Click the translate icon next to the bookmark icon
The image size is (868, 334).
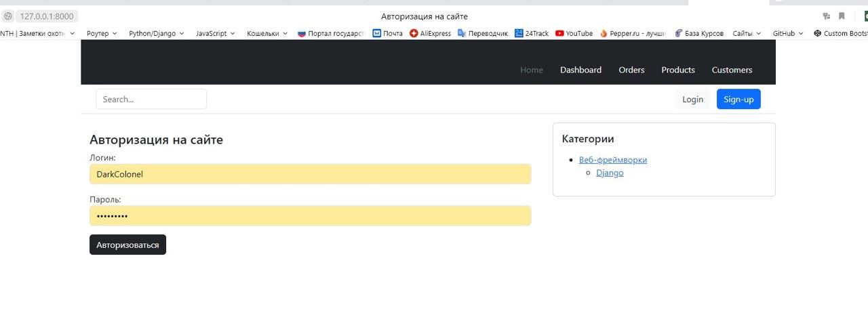click(826, 16)
